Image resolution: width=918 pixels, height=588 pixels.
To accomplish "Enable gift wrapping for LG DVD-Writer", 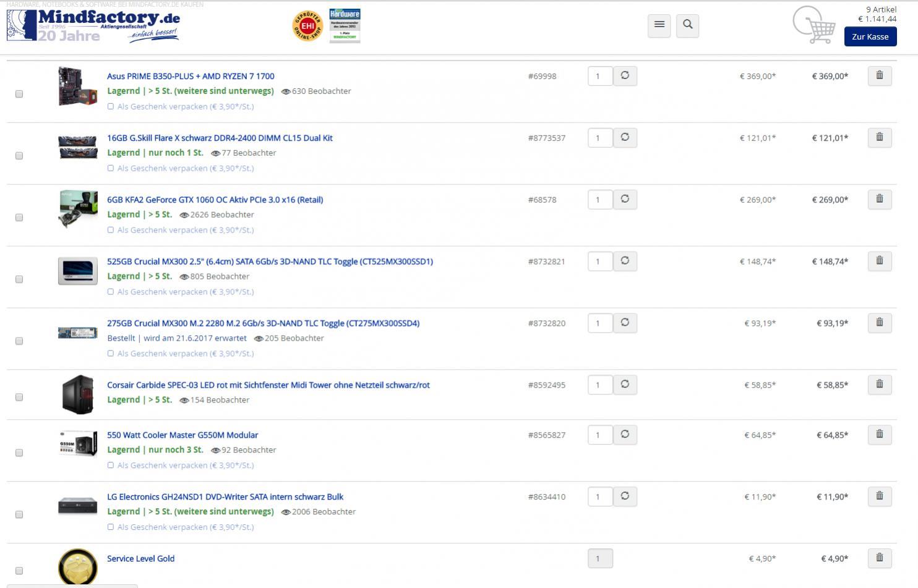I will point(111,527).
